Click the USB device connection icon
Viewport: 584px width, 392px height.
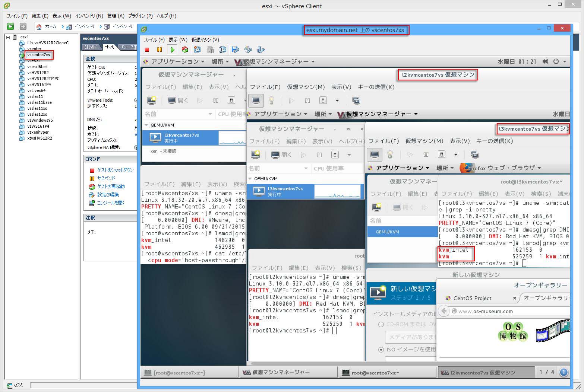pos(261,50)
